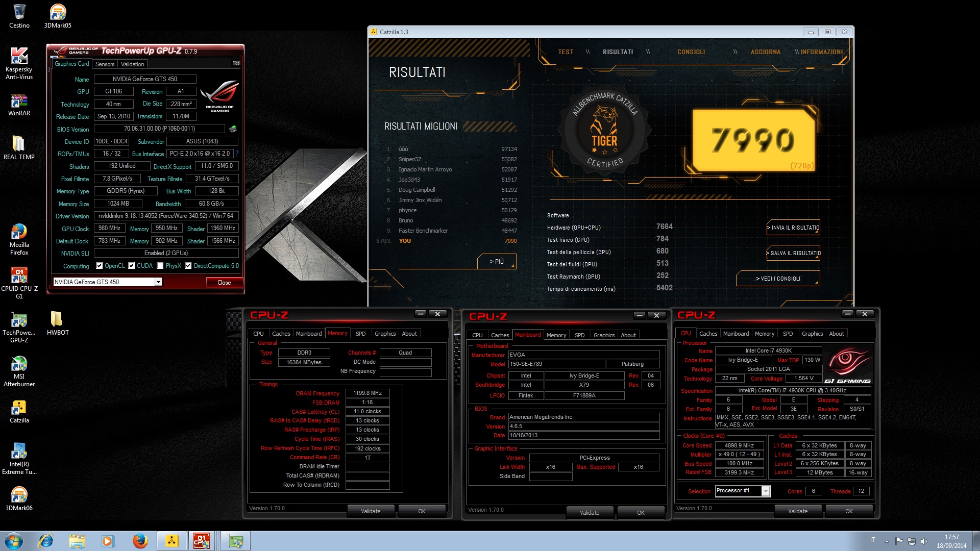The image size is (980, 551).
Task: Open the Cestino recycle bin icon
Action: [19, 16]
